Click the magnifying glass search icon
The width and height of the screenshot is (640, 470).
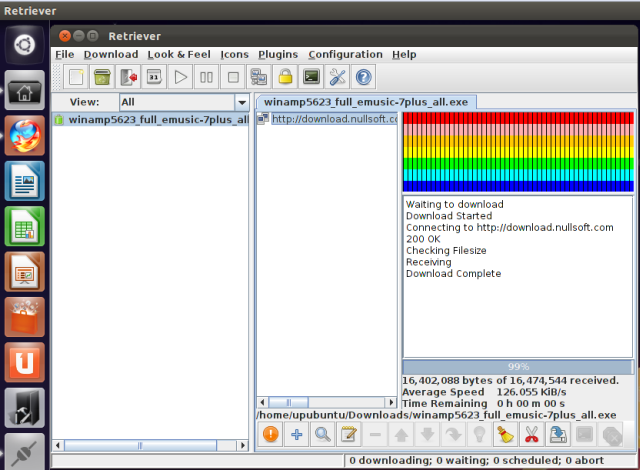[323, 434]
